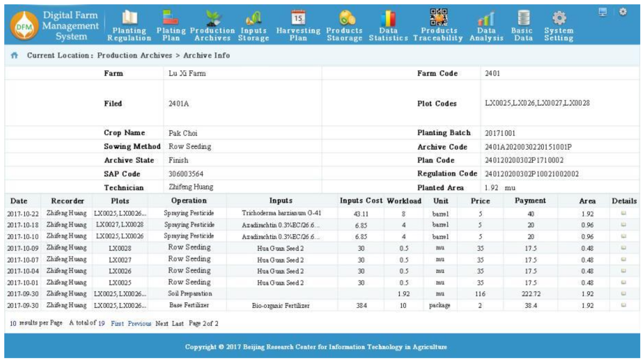Open Harvesting Plan calendar icon
The height and width of the screenshot is (361, 644).
click(x=298, y=18)
